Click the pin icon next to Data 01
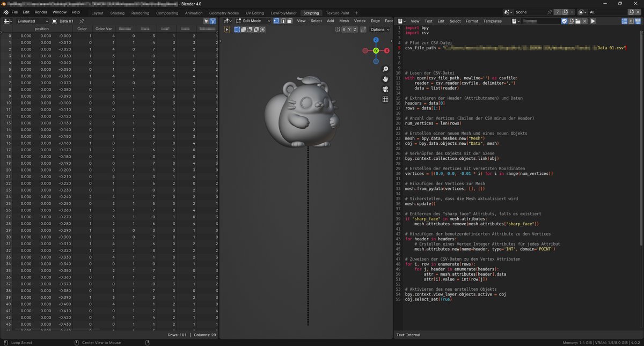644x346 pixels. [x=82, y=21]
